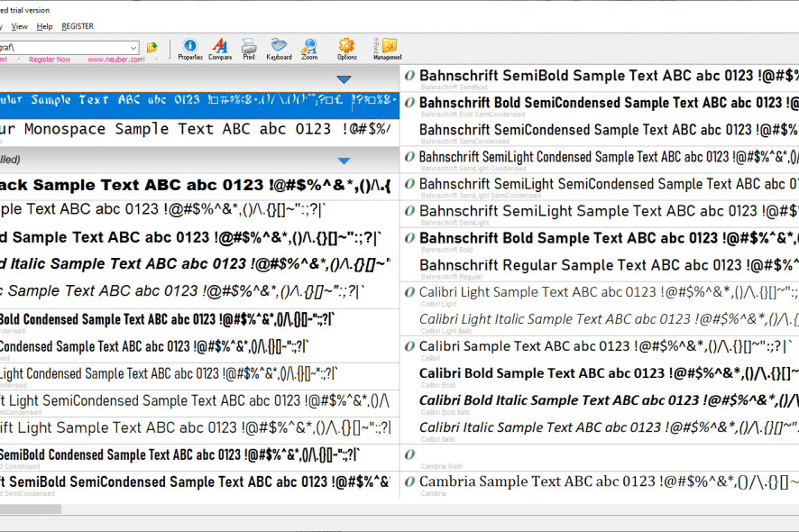799x532 pixels.
Task: Click OpenType icon beside Bahnschrift SemiLight Condensed
Action: [x=409, y=157]
